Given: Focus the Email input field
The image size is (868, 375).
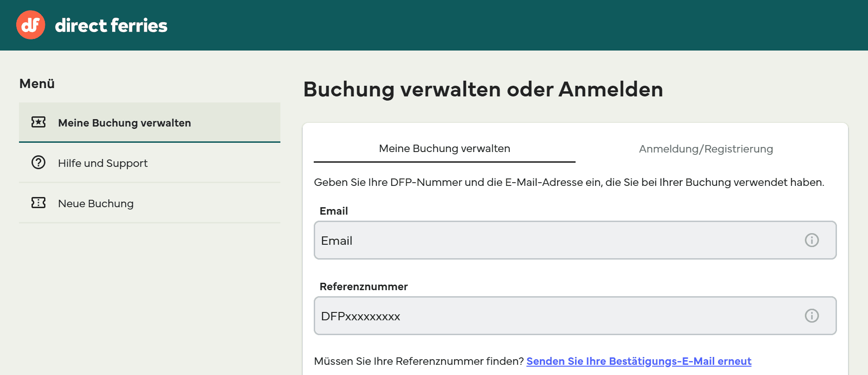Looking at the screenshot, I should click(x=575, y=240).
